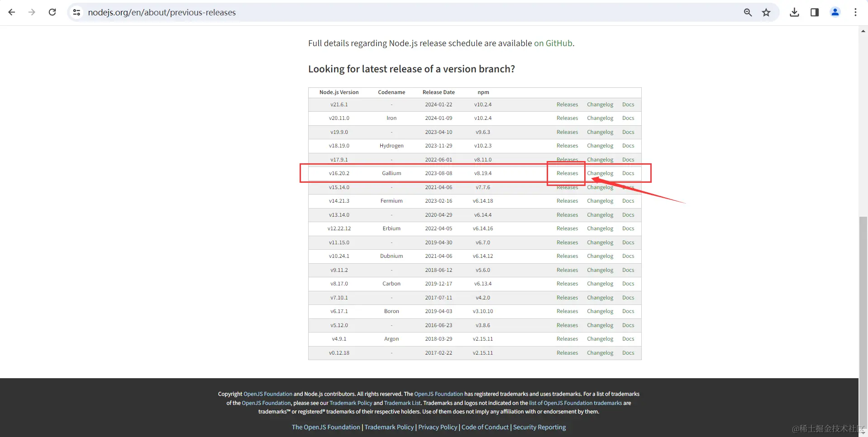Click the zoom magnifier icon in address bar
868x437 pixels.
748,12
